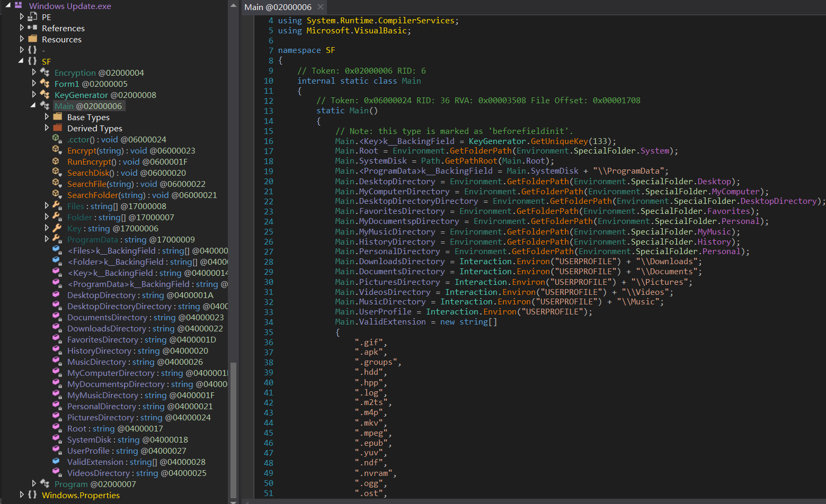The height and width of the screenshot is (504, 826).
Task: Click the Derived Types folder icon
Action: [58, 128]
